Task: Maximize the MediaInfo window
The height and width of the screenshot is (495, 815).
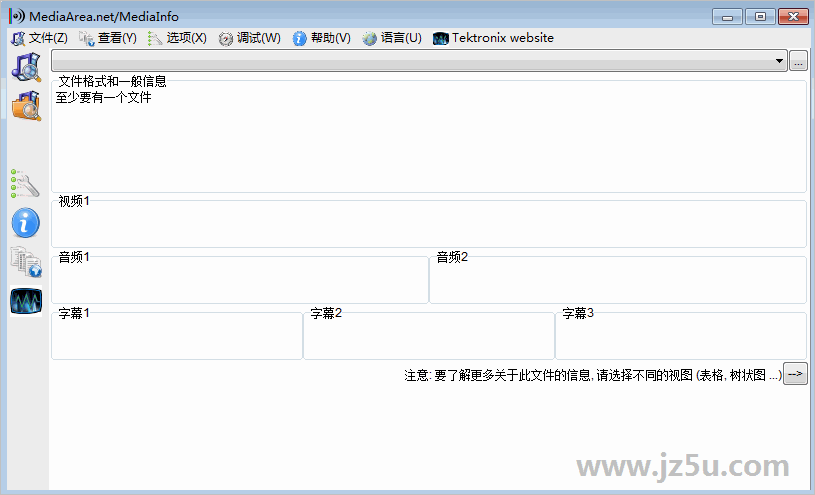Action: tap(760, 17)
